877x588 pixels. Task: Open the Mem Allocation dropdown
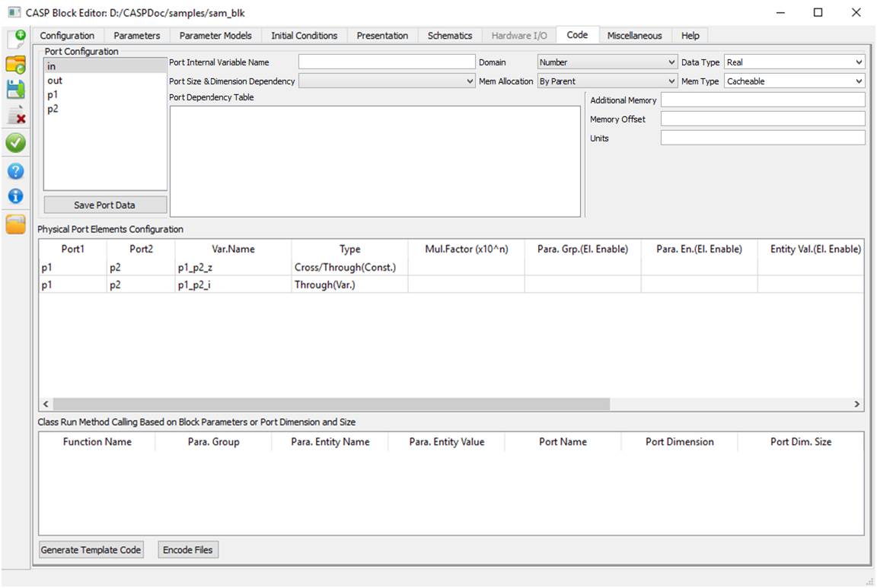[x=607, y=81]
